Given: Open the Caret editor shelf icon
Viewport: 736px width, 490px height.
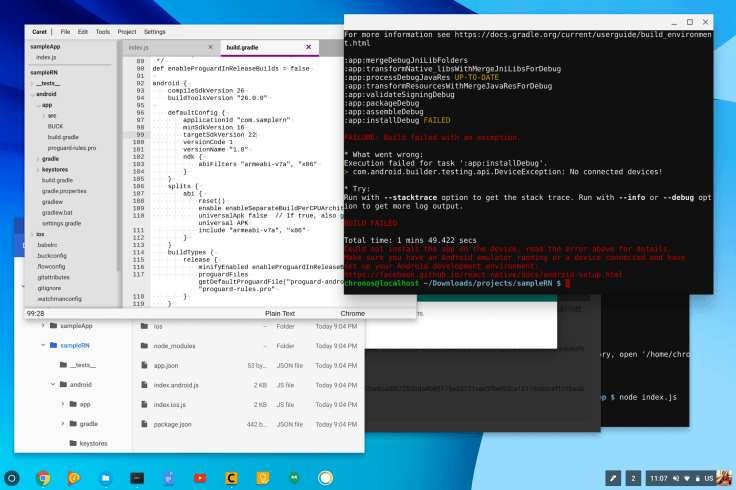Looking at the screenshot, I should point(230,478).
